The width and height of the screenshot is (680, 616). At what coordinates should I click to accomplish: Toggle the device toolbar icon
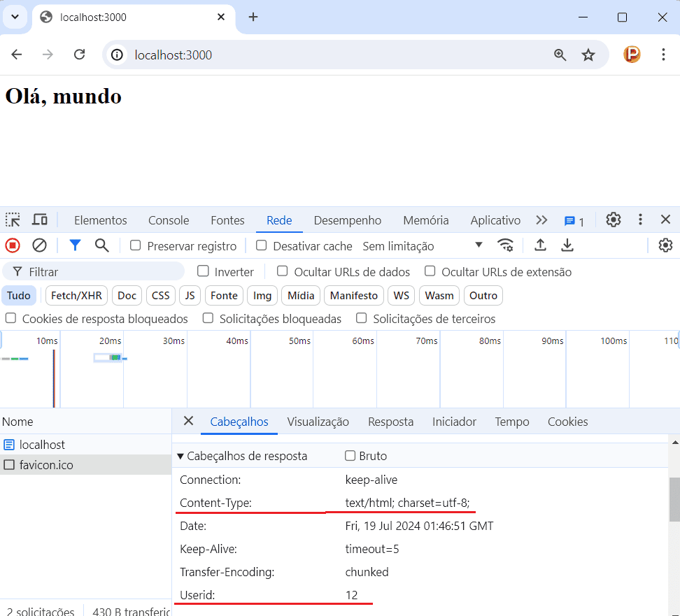pyautogui.click(x=40, y=220)
